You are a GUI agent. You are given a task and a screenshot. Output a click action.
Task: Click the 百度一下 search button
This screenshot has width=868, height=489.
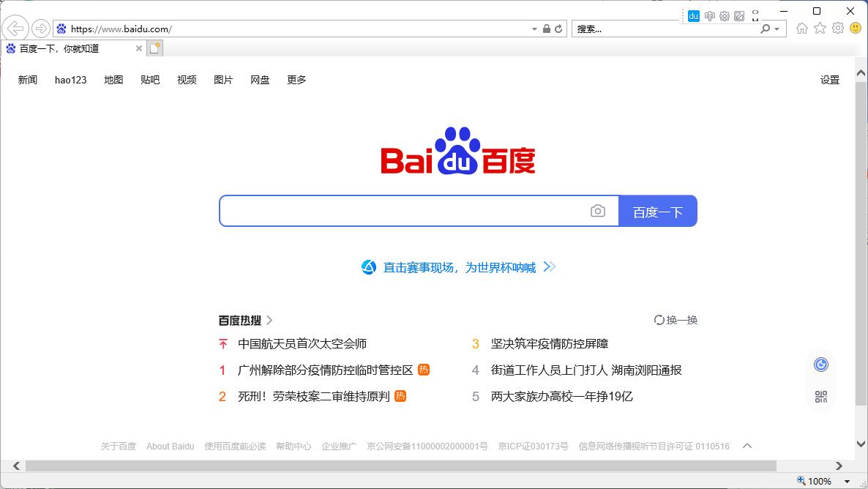coord(657,211)
